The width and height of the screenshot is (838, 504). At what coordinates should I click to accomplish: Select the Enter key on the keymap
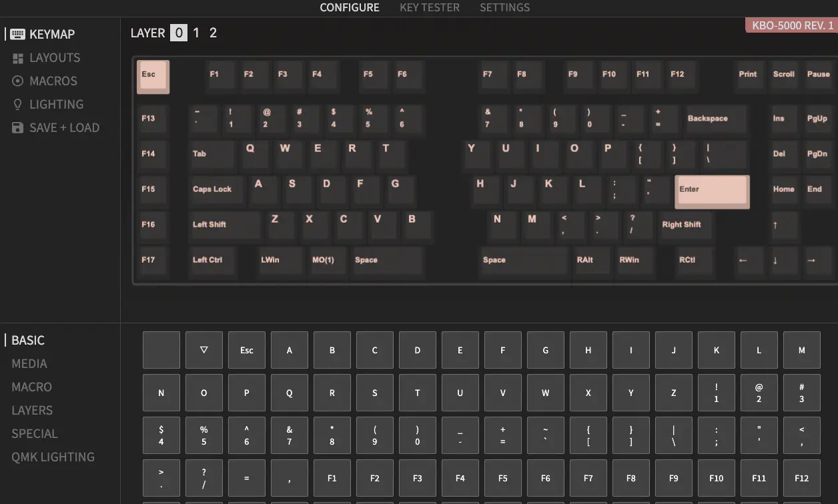click(712, 192)
